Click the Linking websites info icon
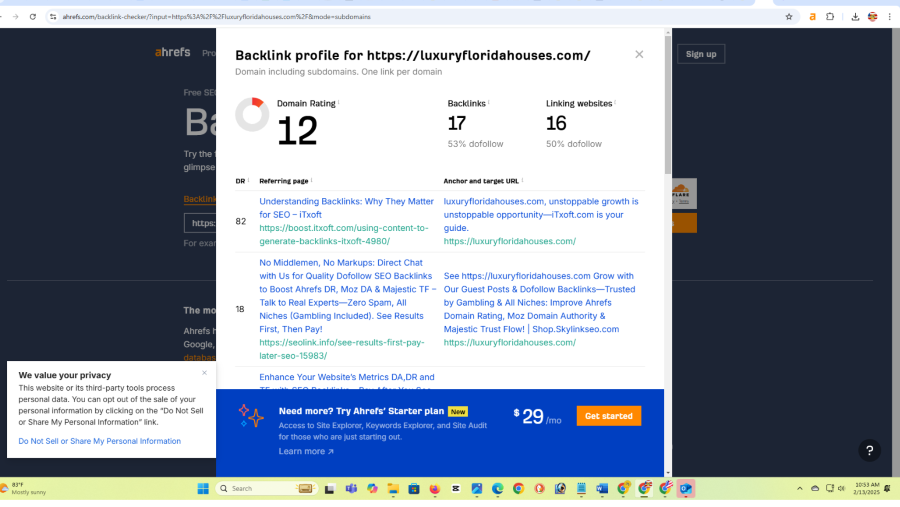This screenshot has width=900, height=507. click(615, 102)
